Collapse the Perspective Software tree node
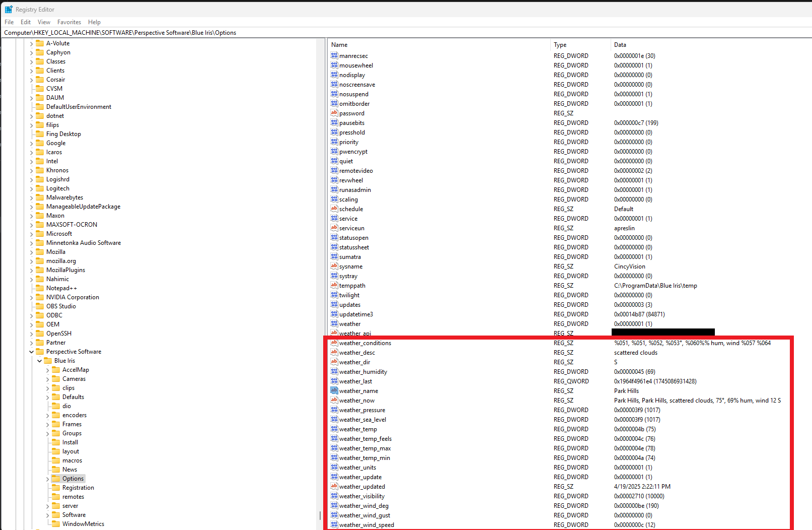The height and width of the screenshot is (530, 812). [31, 352]
